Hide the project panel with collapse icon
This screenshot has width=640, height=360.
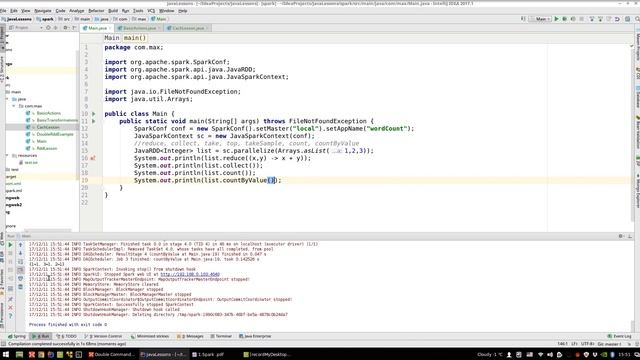click(74, 28)
